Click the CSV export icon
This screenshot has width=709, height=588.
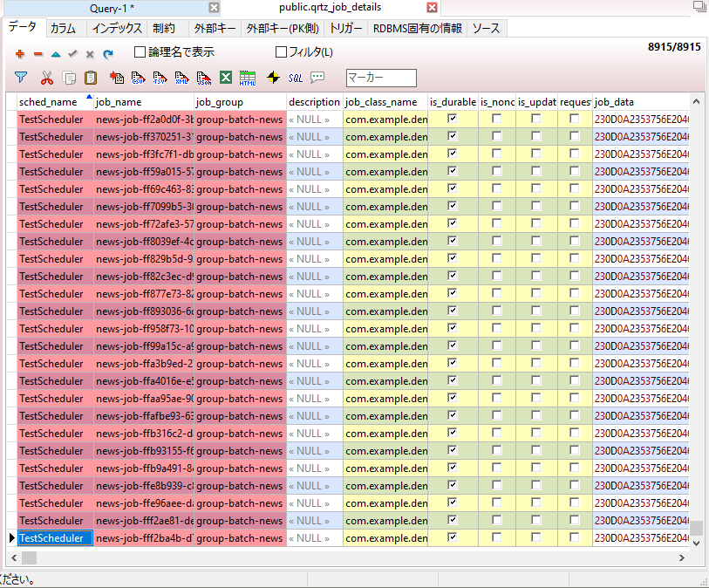(x=136, y=79)
